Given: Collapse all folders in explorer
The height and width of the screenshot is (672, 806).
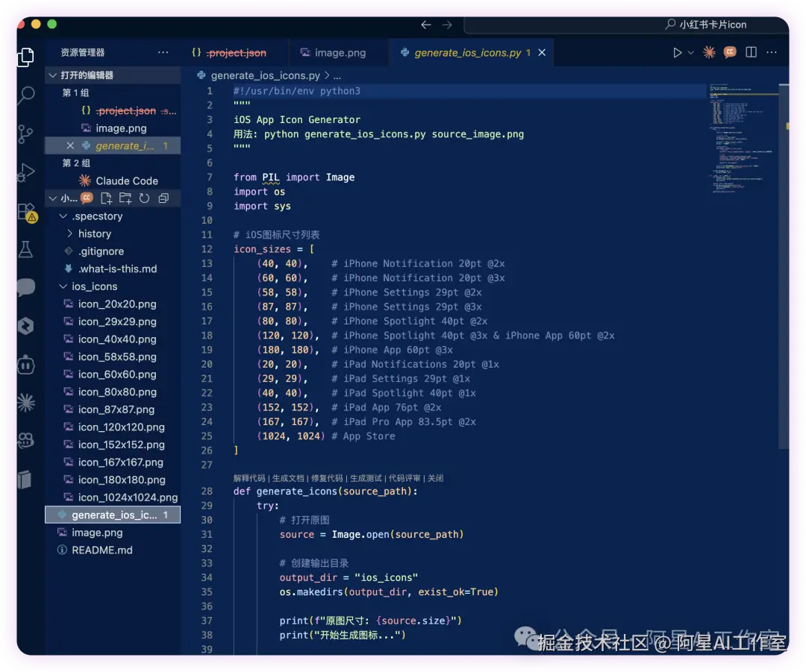Looking at the screenshot, I should click(x=163, y=198).
